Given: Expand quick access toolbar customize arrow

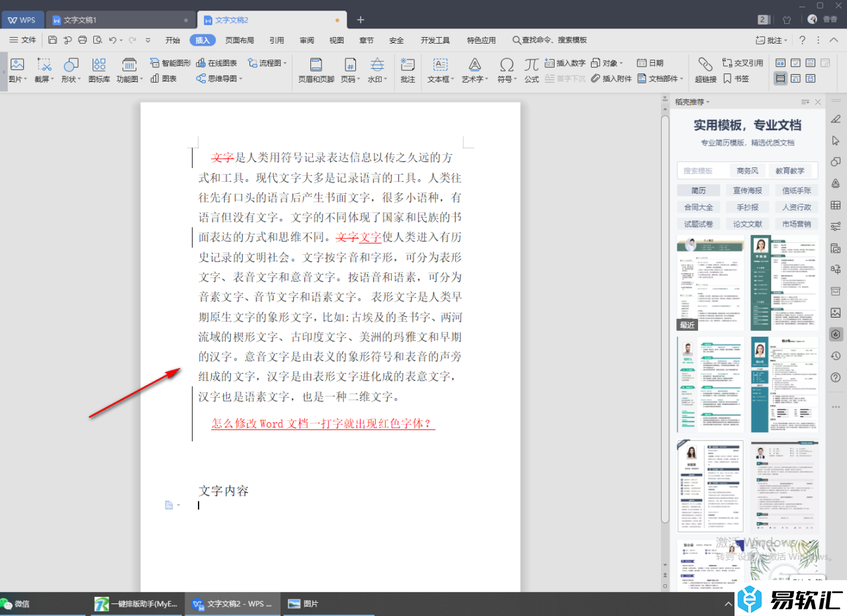Looking at the screenshot, I should click(x=148, y=40).
